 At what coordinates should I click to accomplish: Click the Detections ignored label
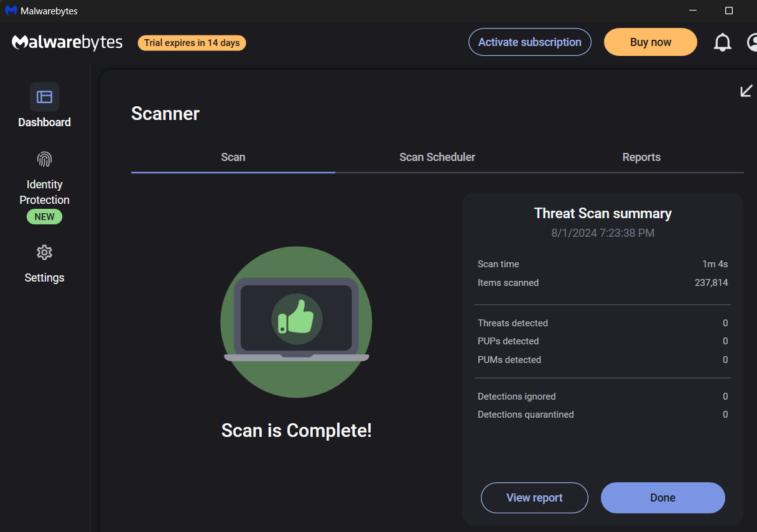pos(517,397)
